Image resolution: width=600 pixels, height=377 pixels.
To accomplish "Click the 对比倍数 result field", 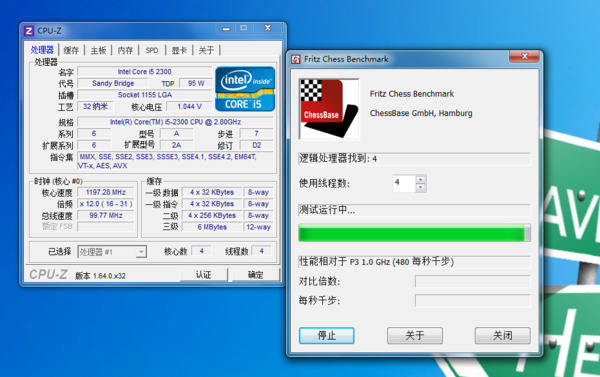I will [x=473, y=281].
